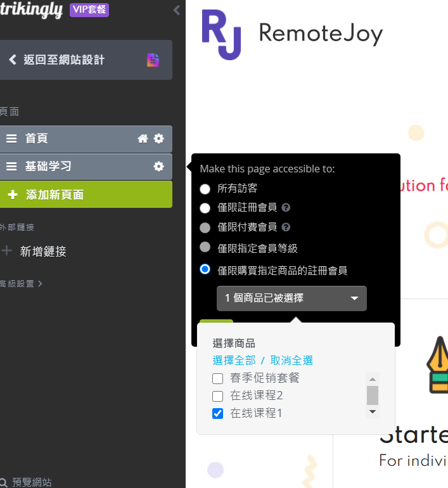The height and width of the screenshot is (488, 448).
Task: Click help icon next to 僅限註冊會員
Action: [x=286, y=208]
